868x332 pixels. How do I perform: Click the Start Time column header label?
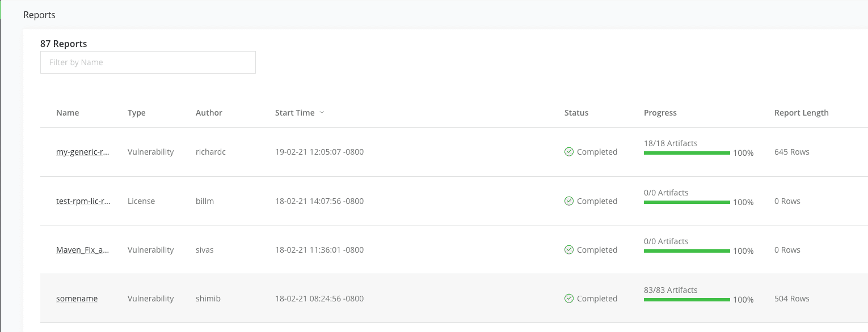[294, 113]
